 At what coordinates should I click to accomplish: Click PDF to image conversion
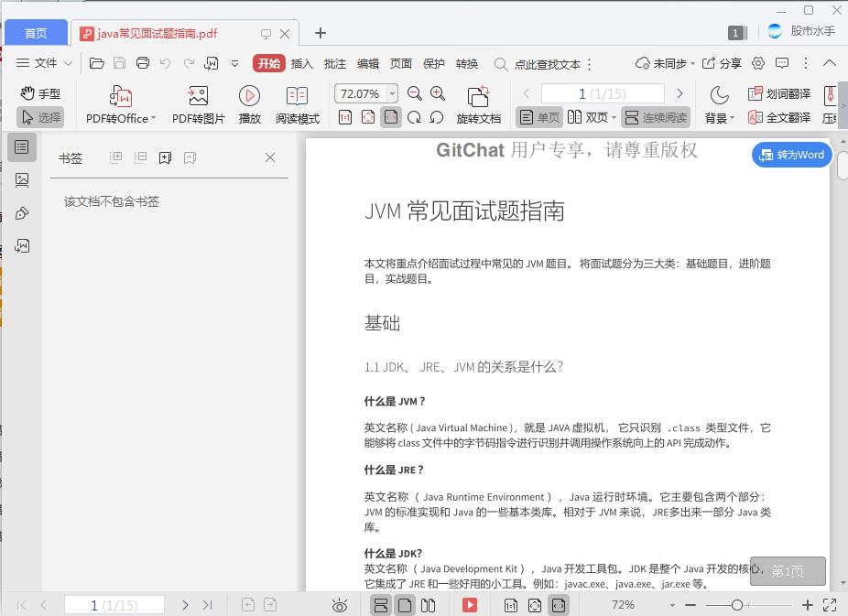(198, 105)
